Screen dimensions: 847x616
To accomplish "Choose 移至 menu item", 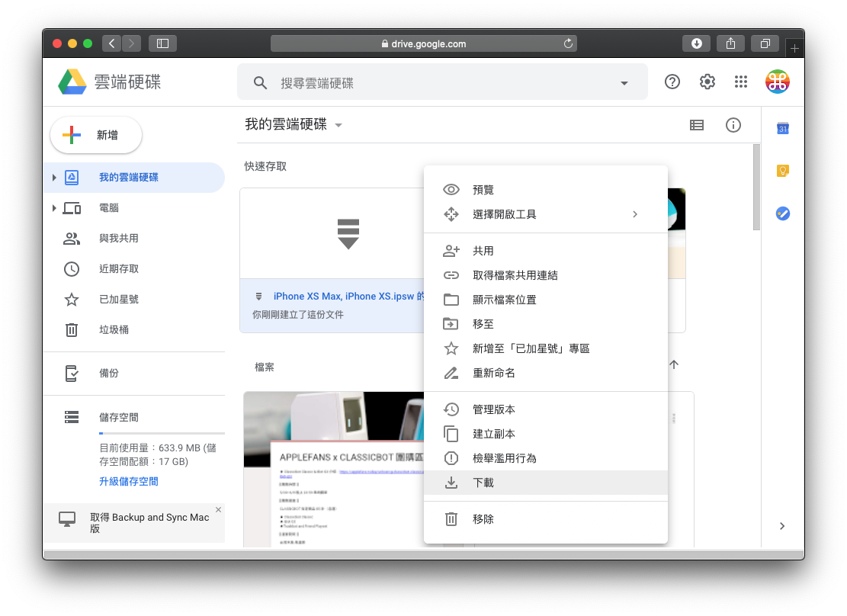I will (546, 324).
